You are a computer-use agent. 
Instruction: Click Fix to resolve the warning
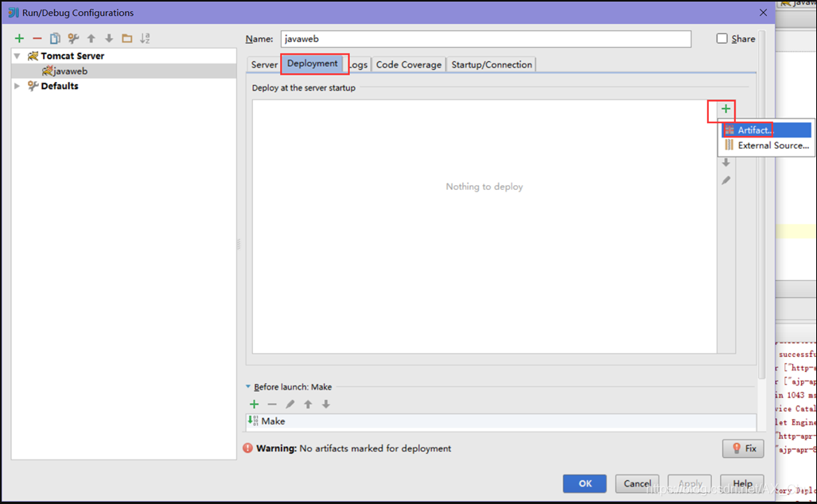(743, 448)
